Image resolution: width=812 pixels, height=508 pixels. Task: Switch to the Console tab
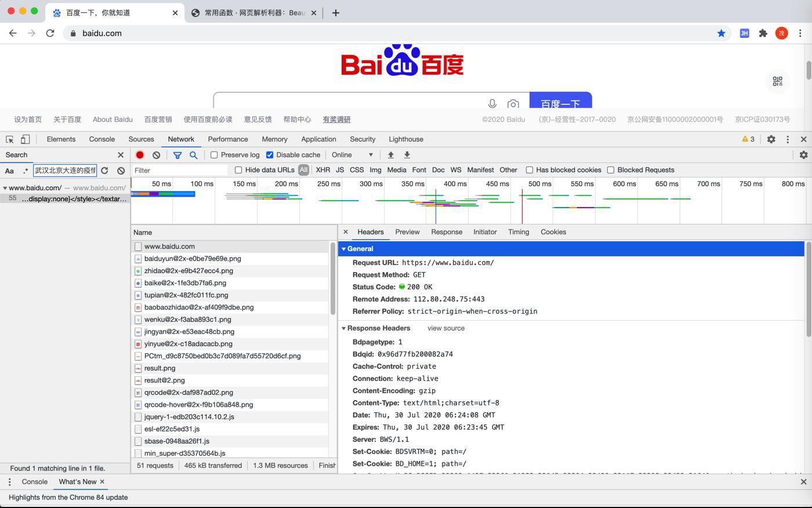(x=102, y=139)
